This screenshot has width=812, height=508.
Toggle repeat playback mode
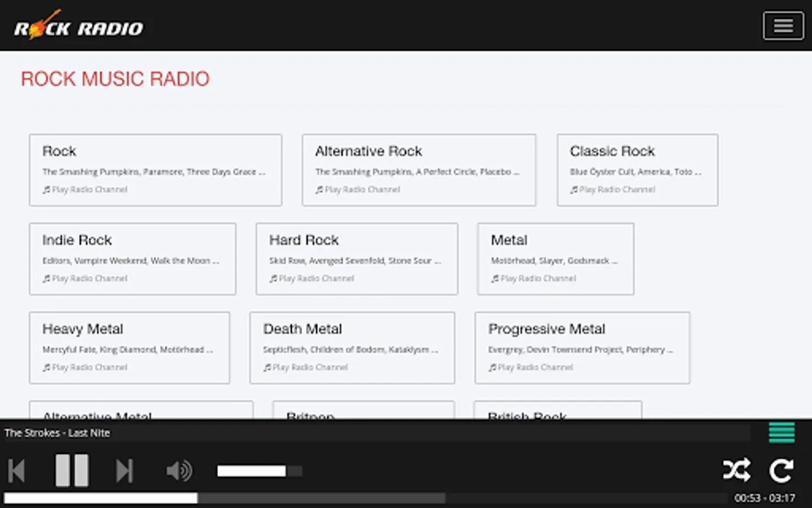pos(782,470)
